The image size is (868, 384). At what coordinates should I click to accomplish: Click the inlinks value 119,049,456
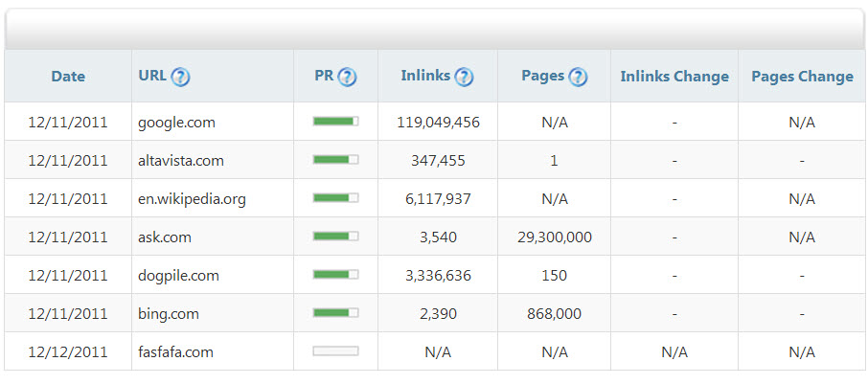pyautogui.click(x=439, y=123)
